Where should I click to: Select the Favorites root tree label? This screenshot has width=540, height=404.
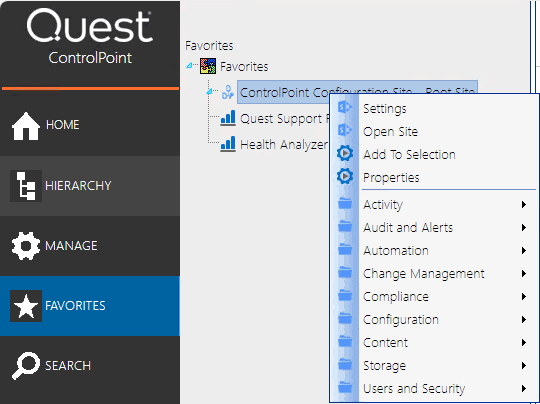pyautogui.click(x=244, y=66)
